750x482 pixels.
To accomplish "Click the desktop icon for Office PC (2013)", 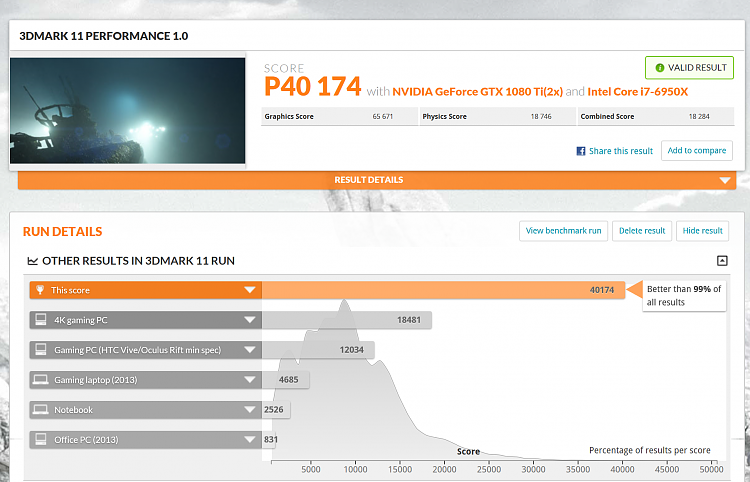I will coord(41,439).
